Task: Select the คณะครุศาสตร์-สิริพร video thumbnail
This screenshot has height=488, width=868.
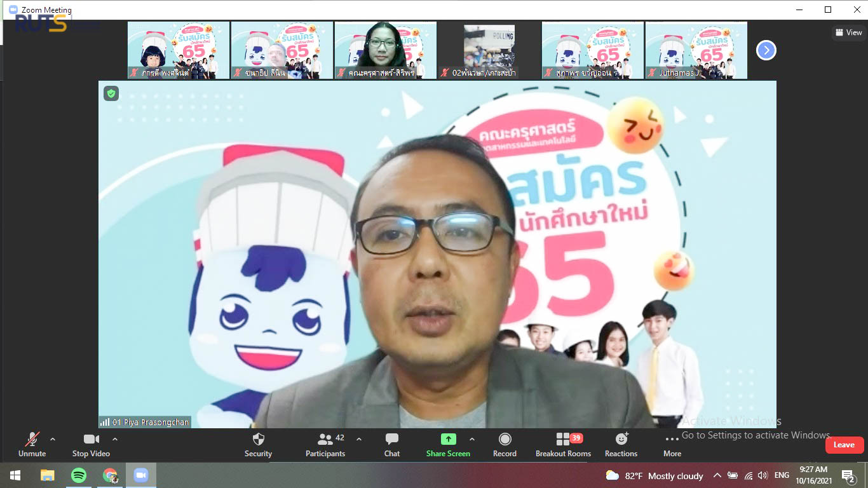Action: (386, 50)
